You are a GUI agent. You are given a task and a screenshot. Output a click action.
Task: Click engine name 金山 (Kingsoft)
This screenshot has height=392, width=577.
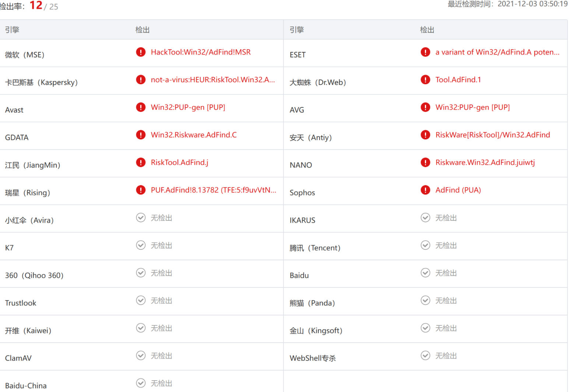tap(316, 331)
